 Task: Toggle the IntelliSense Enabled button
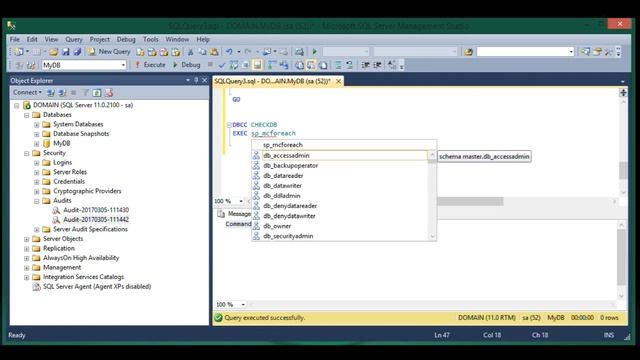coord(257,65)
